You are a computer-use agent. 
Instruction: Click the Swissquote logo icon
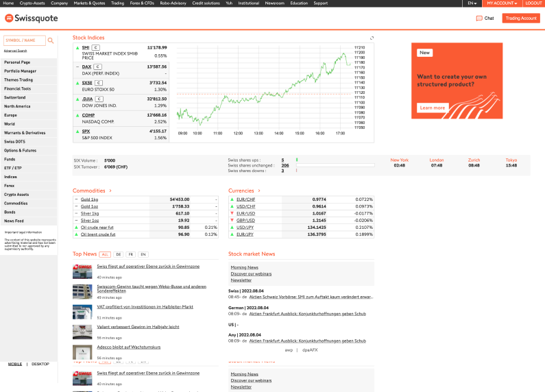click(x=9, y=18)
